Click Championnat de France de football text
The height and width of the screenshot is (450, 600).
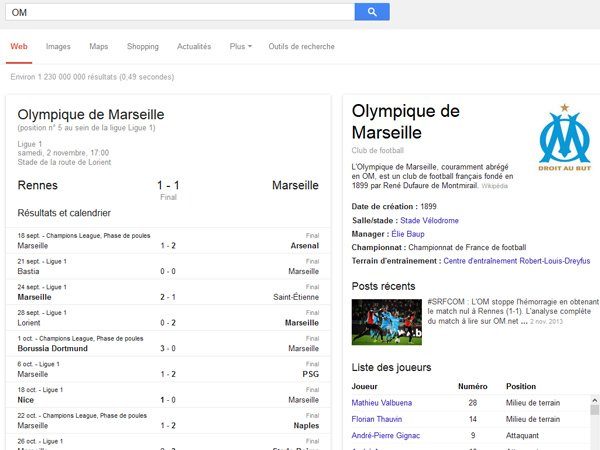pyautogui.click(x=467, y=248)
